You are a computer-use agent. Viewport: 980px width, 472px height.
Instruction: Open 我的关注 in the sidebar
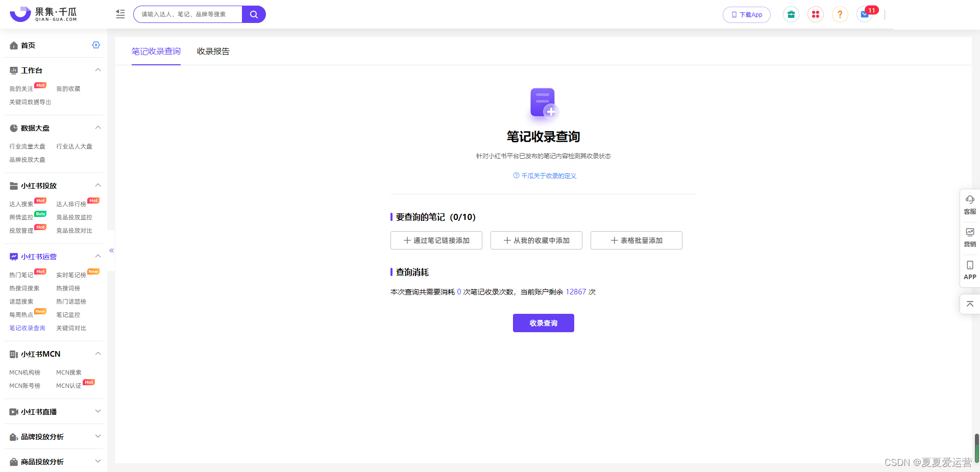point(21,89)
